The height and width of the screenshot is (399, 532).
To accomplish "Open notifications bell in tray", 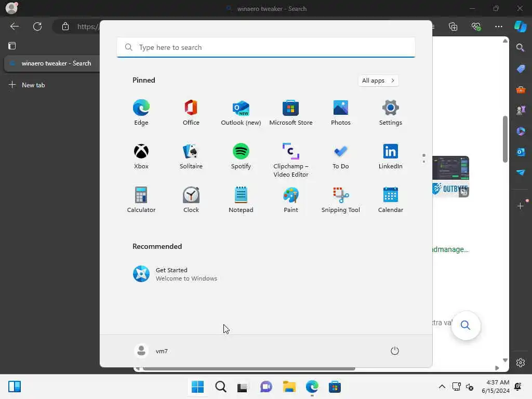I will coord(518,387).
